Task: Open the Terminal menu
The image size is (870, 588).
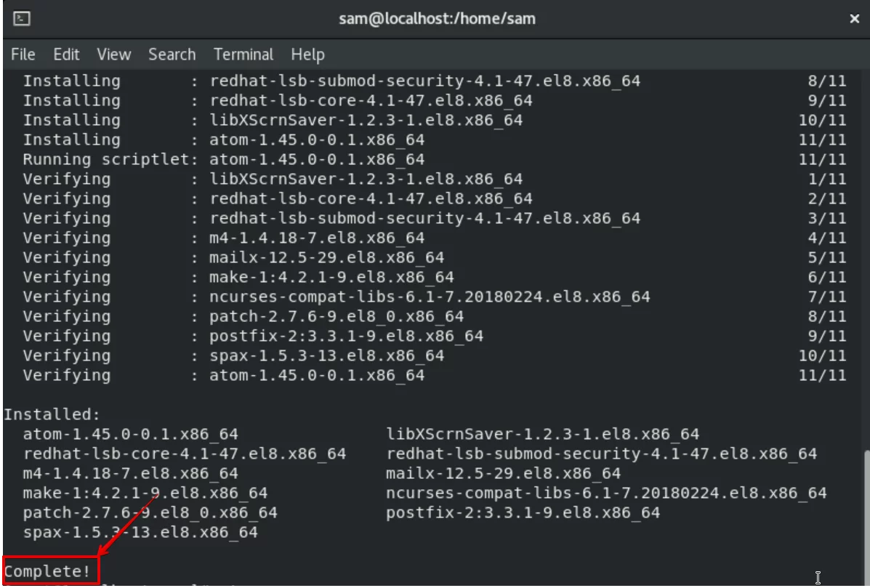Action: click(x=243, y=55)
